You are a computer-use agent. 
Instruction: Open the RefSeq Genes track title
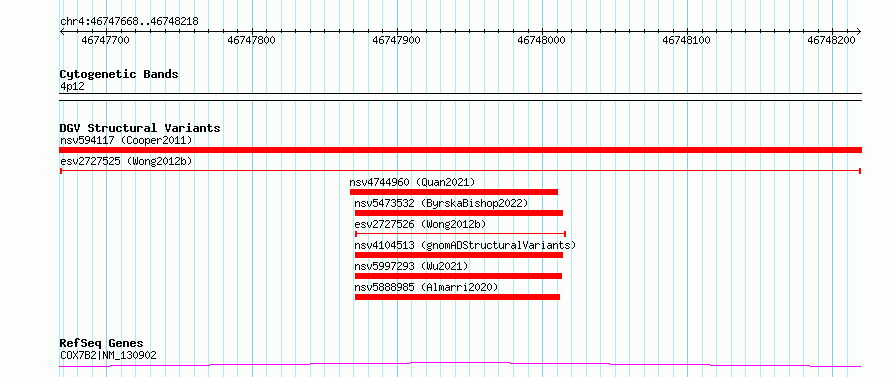(102, 344)
